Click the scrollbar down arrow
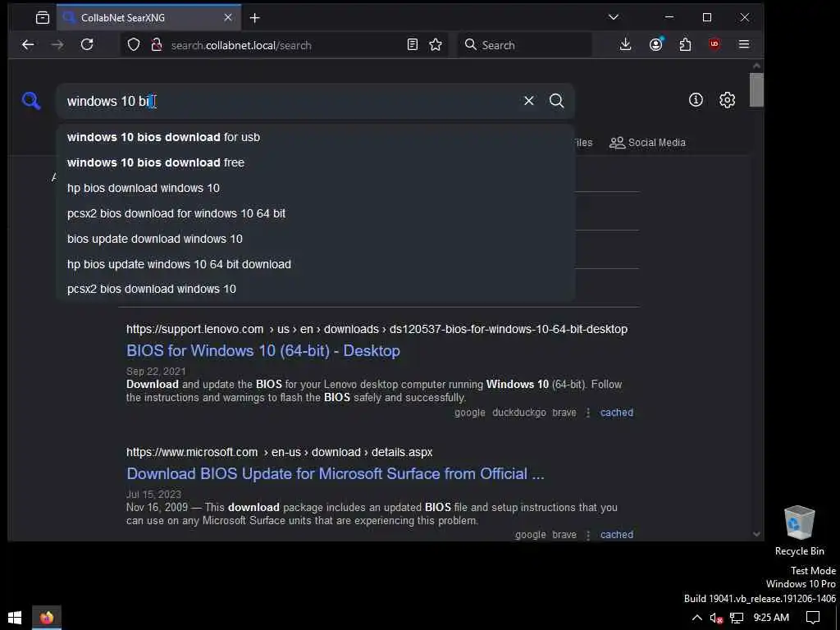840x630 pixels. [756, 533]
